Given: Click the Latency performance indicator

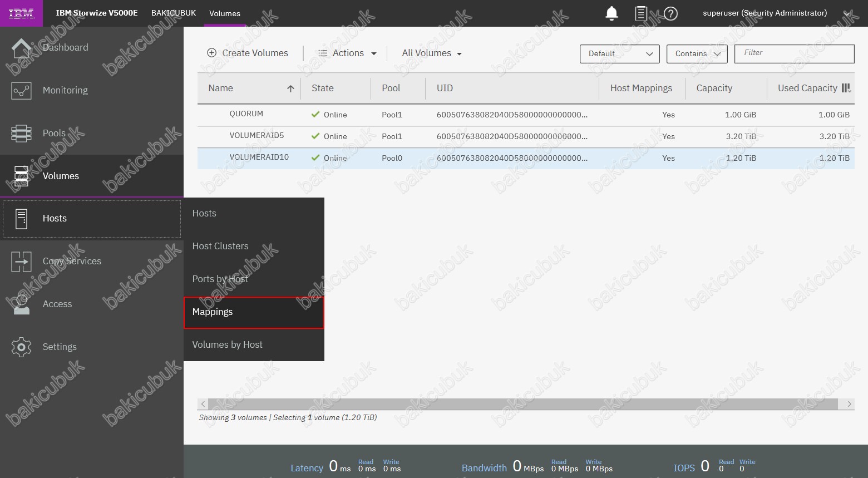Looking at the screenshot, I should (x=346, y=466).
